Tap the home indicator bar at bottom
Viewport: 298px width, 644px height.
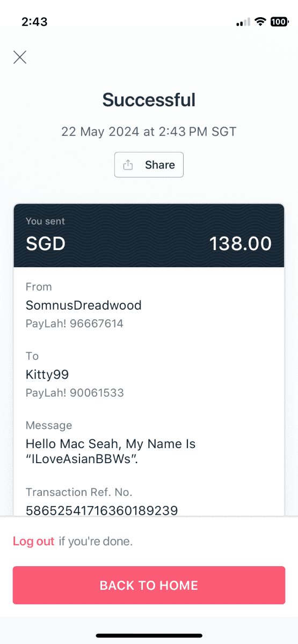(149, 636)
